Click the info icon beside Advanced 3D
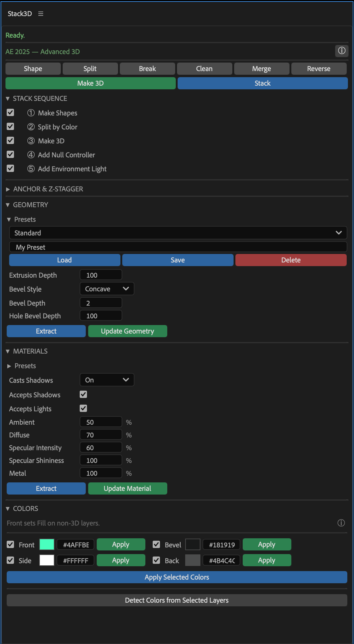Image resolution: width=354 pixels, height=644 pixels. tap(342, 51)
